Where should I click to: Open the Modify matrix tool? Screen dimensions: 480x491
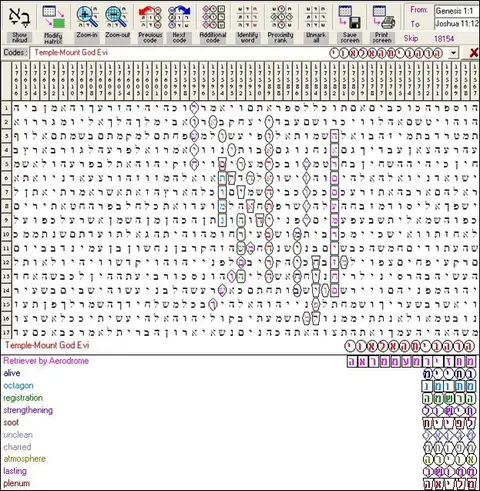pos(53,17)
